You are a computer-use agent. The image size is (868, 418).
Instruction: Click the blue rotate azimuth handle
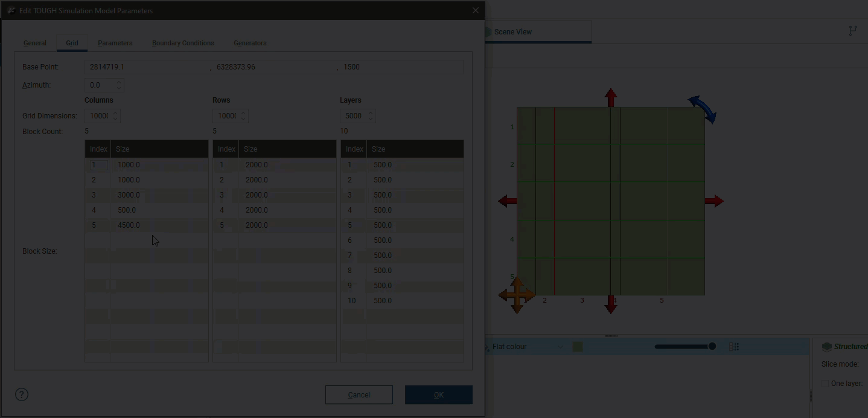703,109
